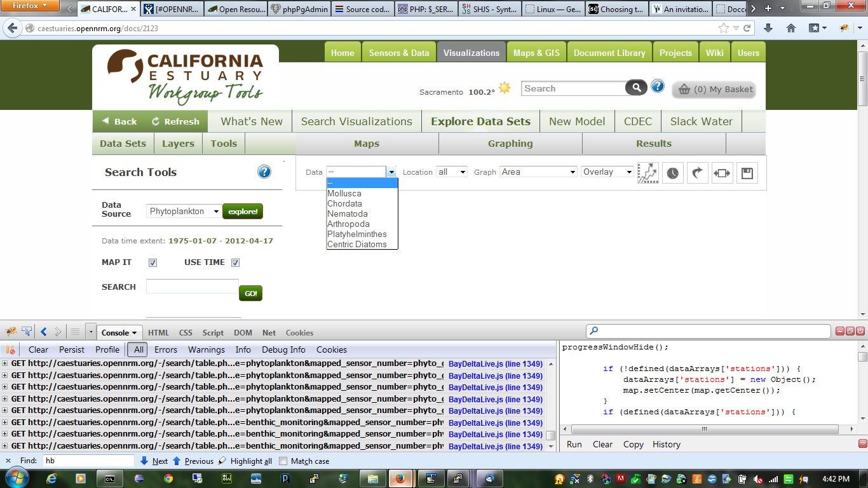Click the Previous find up arrow

click(x=177, y=461)
